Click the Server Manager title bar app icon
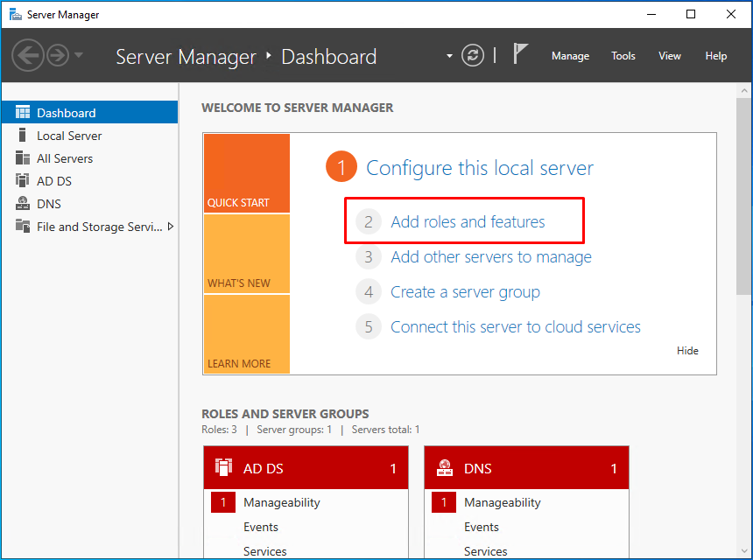The width and height of the screenshot is (753, 560). [16, 14]
